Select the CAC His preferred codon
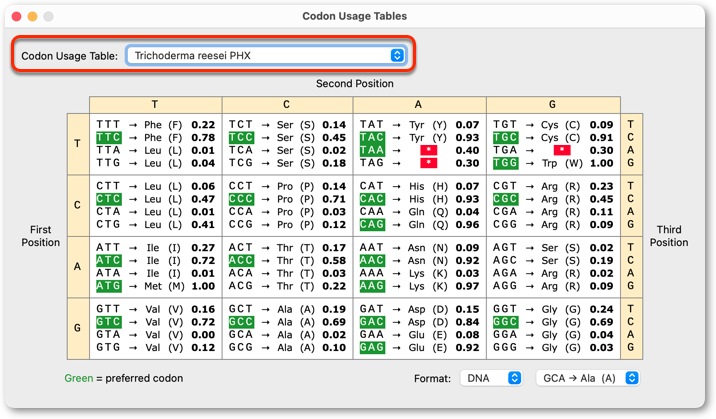 (x=372, y=199)
